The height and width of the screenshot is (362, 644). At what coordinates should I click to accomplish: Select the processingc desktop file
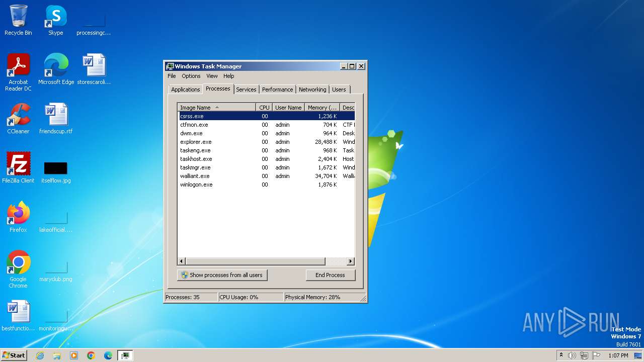click(94, 25)
